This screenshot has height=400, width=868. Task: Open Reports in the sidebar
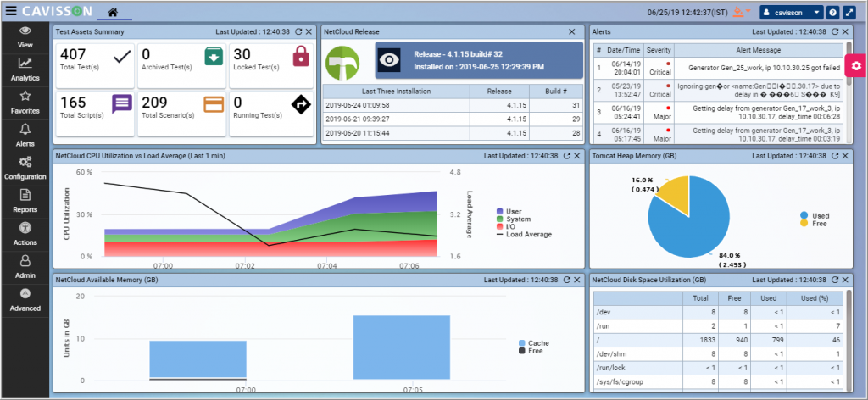tap(25, 202)
